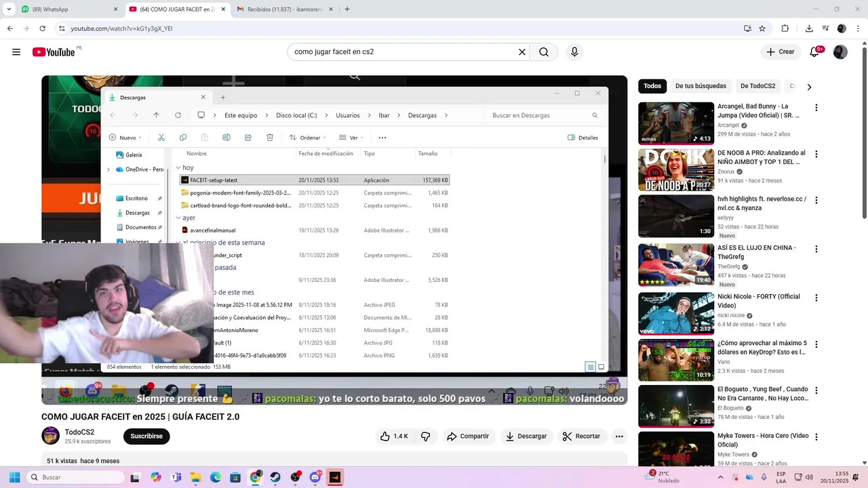The width and height of the screenshot is (868, 488).
Task: Reload the page
Action: click(42, 28)
